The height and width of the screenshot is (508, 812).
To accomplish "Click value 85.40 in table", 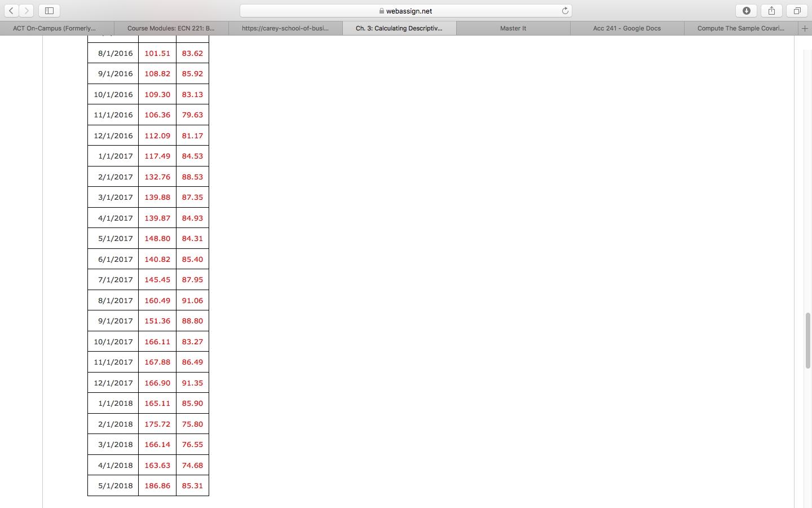I will pos(192,259).
